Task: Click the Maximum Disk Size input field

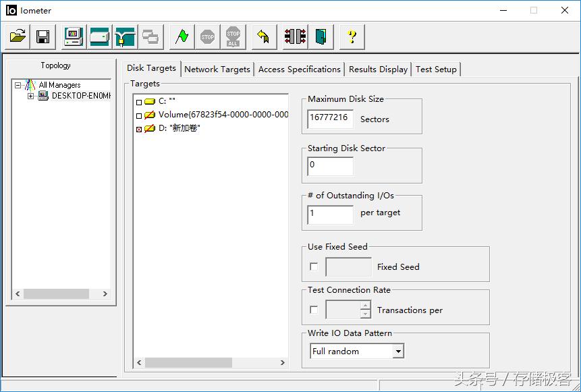Action: [x=330, y=118]
